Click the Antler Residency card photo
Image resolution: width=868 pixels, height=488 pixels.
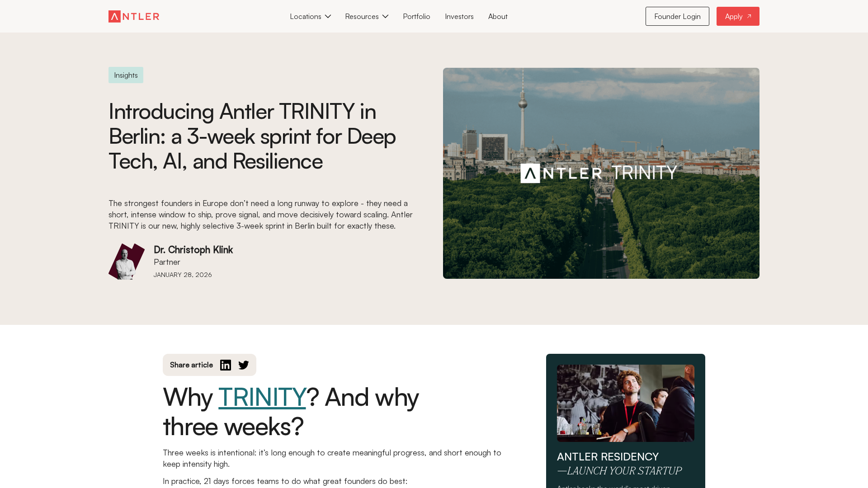pos(626,403)
